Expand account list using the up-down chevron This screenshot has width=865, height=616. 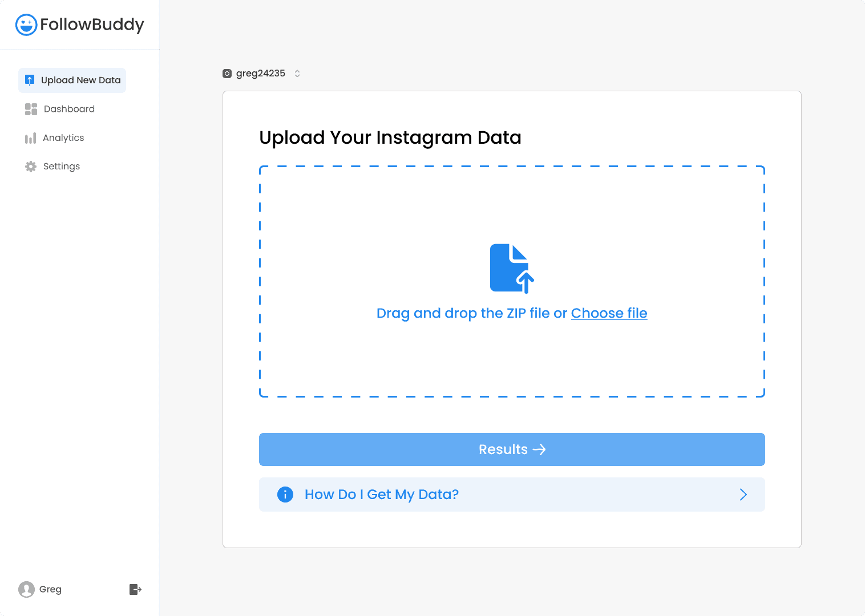click(297, 74)
